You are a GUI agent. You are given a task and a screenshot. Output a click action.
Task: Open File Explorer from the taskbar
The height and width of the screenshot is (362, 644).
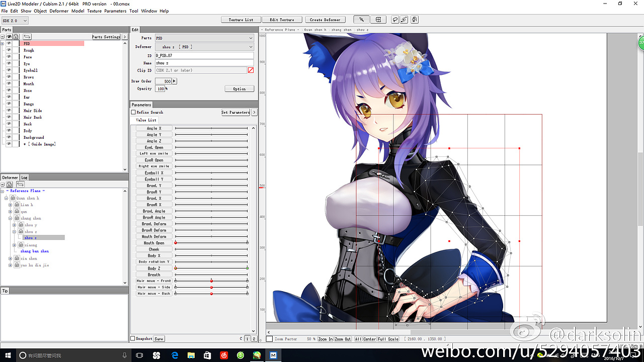191,355
